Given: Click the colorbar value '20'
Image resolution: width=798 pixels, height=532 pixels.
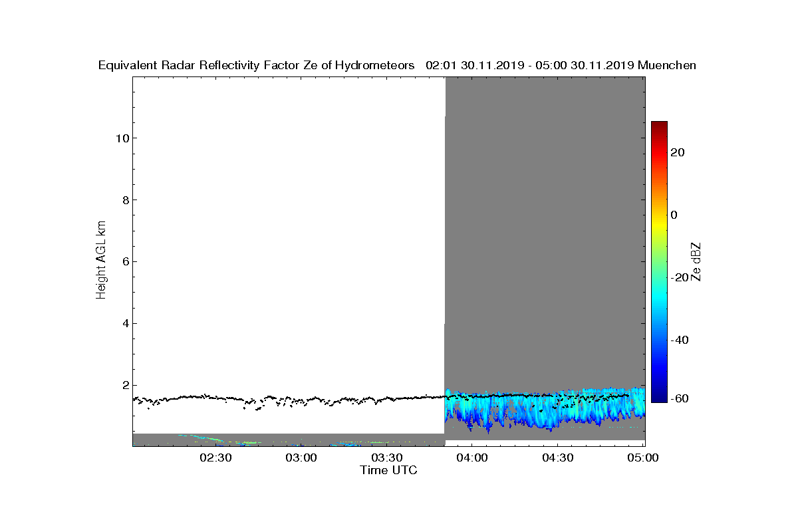Looking at the screenshot, I should click(x=678, y=153).
